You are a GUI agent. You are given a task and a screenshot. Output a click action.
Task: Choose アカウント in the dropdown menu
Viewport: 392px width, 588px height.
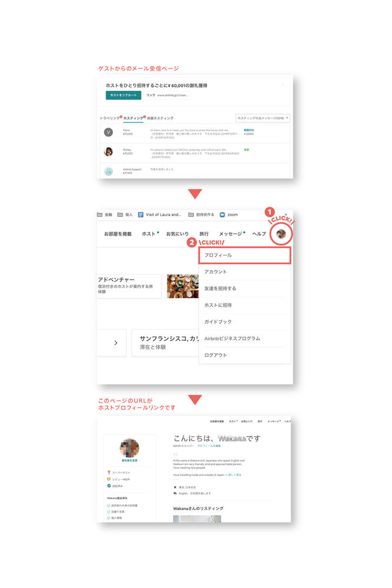click(x=215, y=272)
